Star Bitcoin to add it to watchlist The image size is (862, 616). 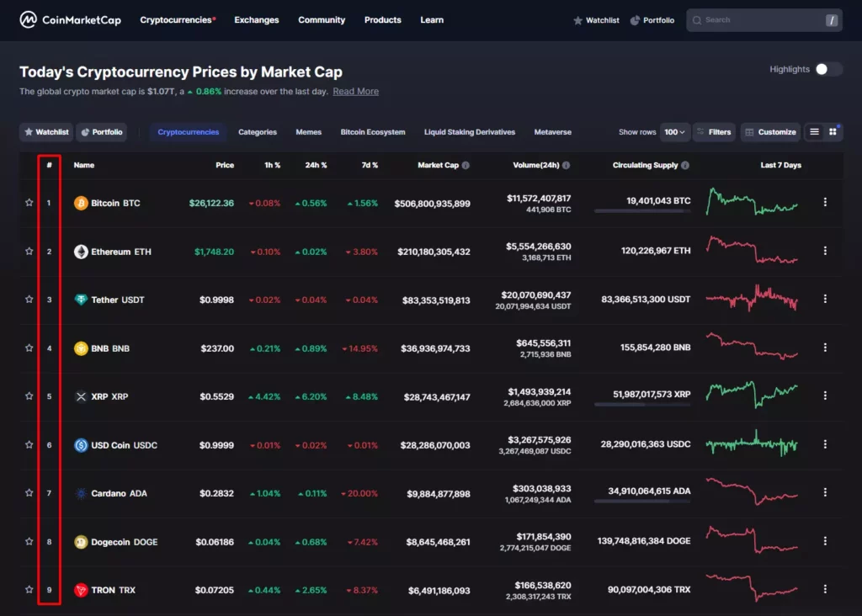pyautogui.click(x=29, y=202)
